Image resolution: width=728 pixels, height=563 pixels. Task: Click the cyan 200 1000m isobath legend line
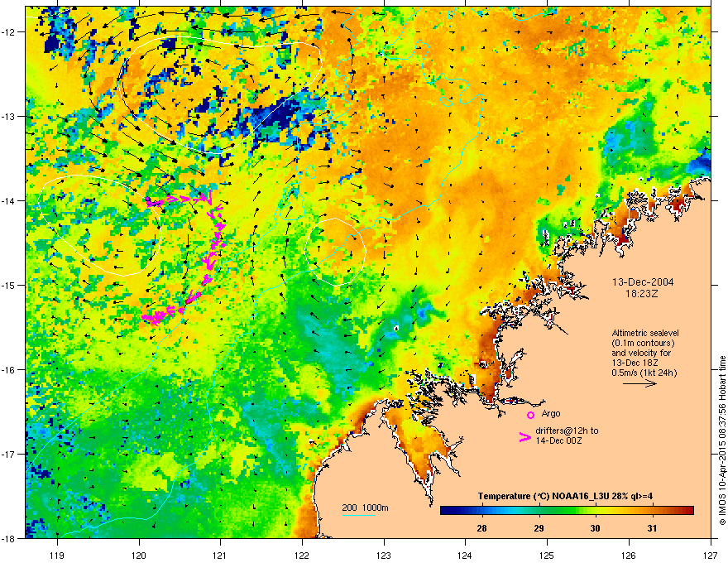[359, 516]
